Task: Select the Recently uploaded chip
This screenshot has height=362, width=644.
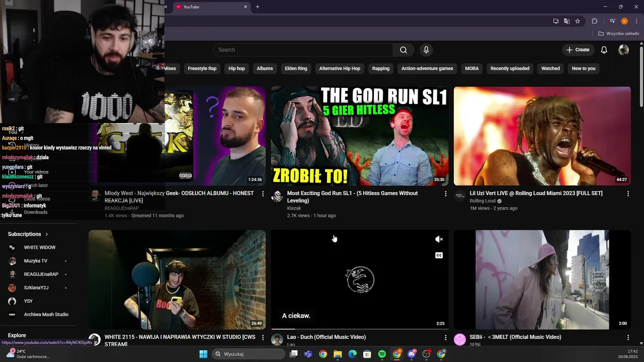Action: (510, 68)
